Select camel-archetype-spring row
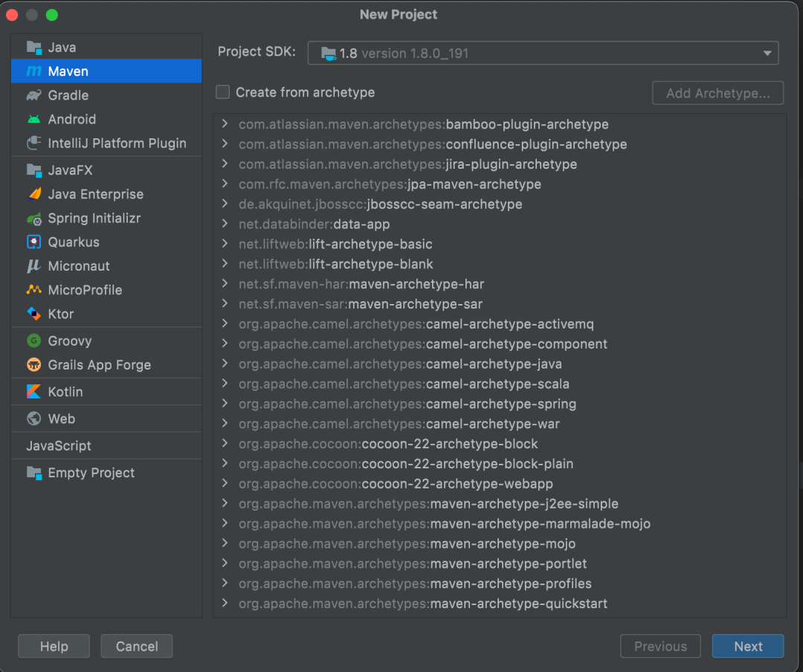The image size is (803, 672). [500, 404]
